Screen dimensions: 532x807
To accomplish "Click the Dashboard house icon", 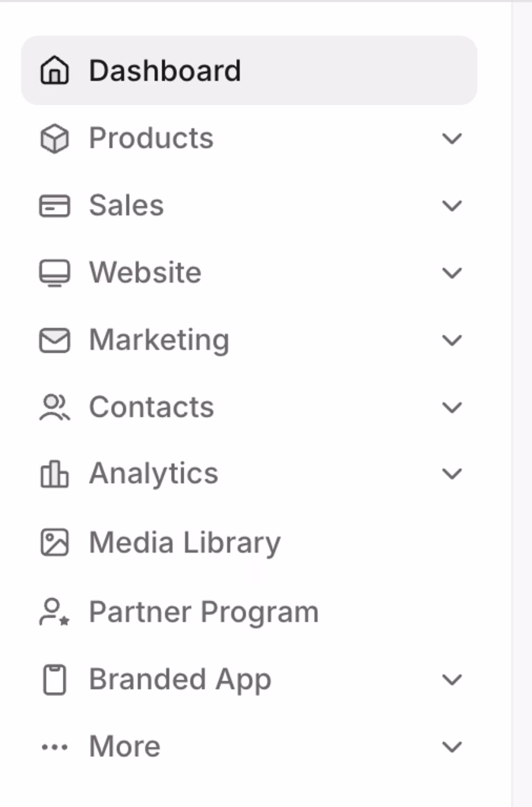I will (54, 71).
